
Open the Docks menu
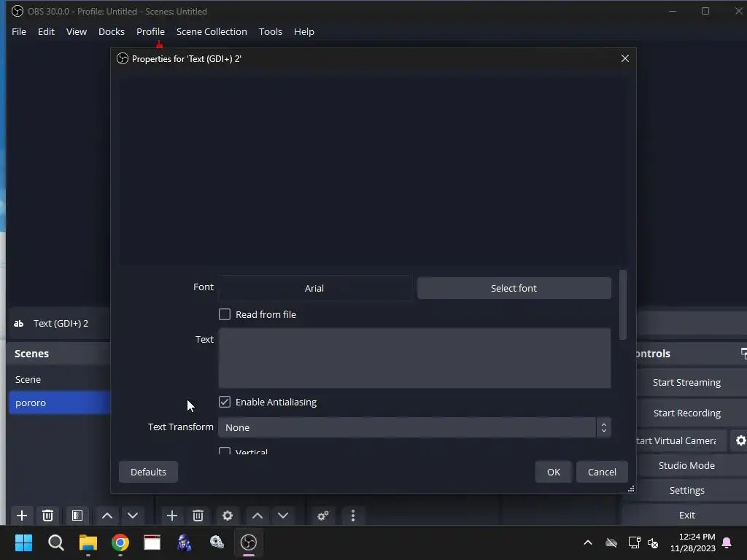point(112,31)
